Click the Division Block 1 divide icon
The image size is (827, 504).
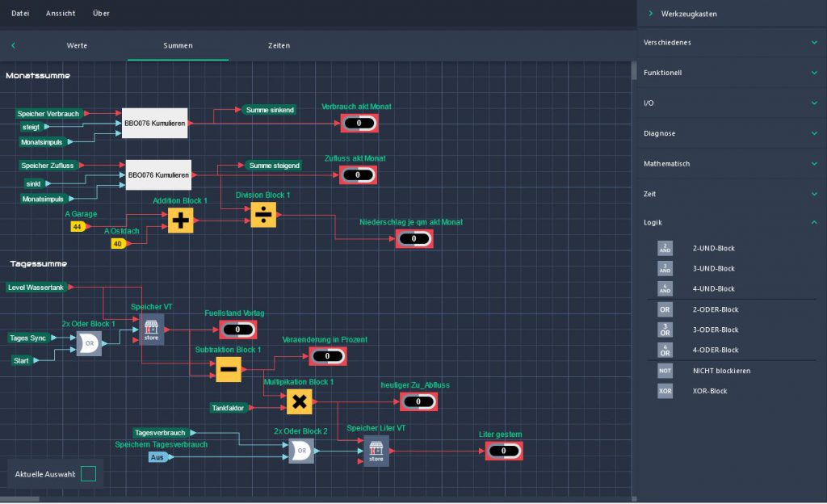point(262,213)
